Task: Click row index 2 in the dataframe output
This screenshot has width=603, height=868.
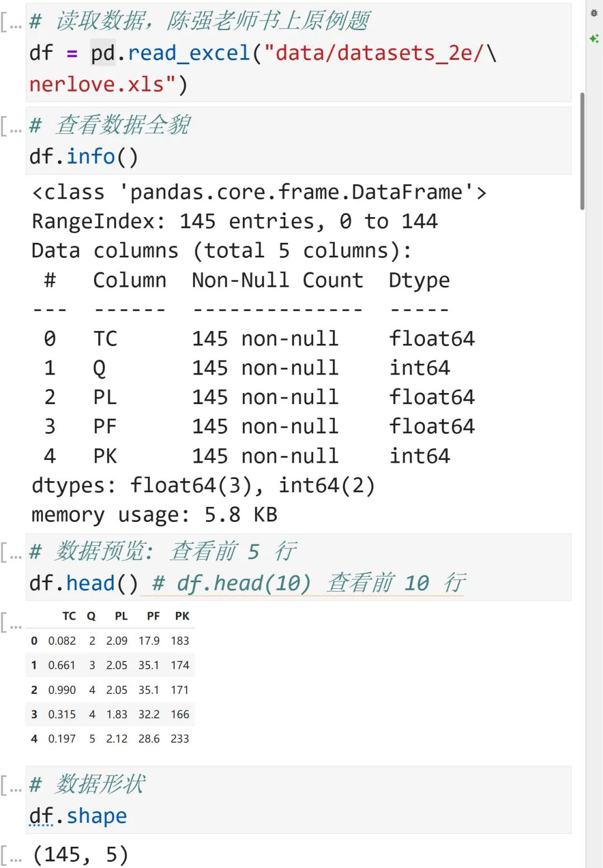Action: 34,690
